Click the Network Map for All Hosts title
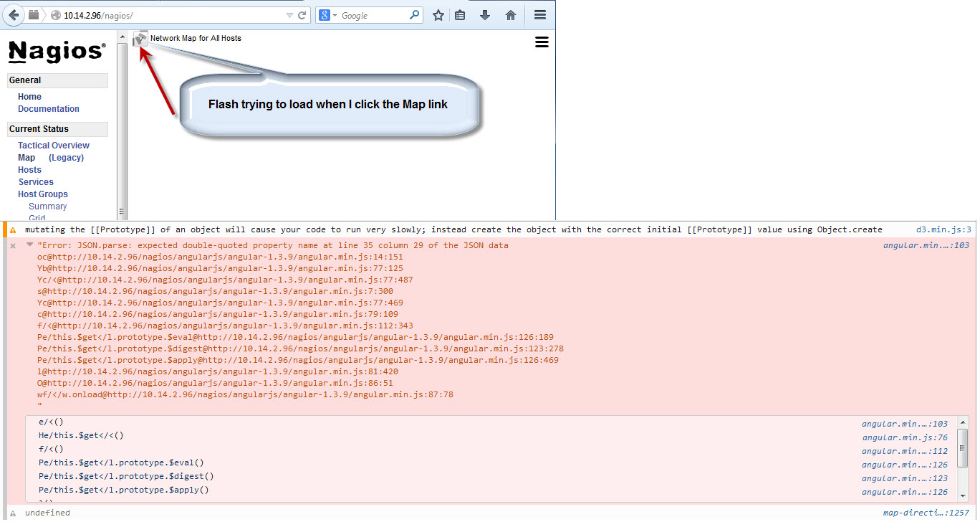 coord(196,39)
